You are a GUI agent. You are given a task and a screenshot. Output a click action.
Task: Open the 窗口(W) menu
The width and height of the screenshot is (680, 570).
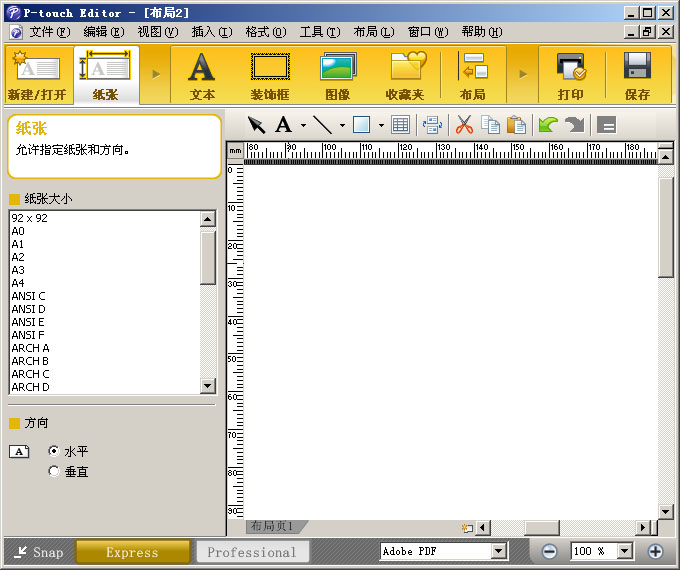pyautogui.click(x=428, y=32)
